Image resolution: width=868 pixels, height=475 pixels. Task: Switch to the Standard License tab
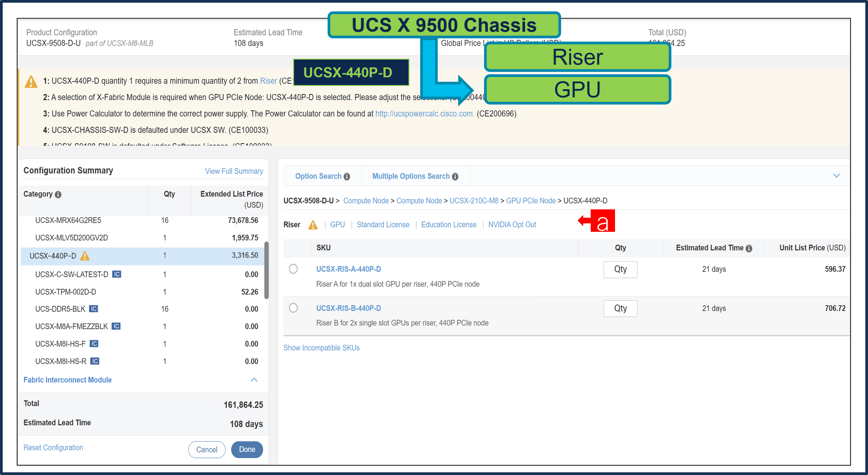pos(383,225)
